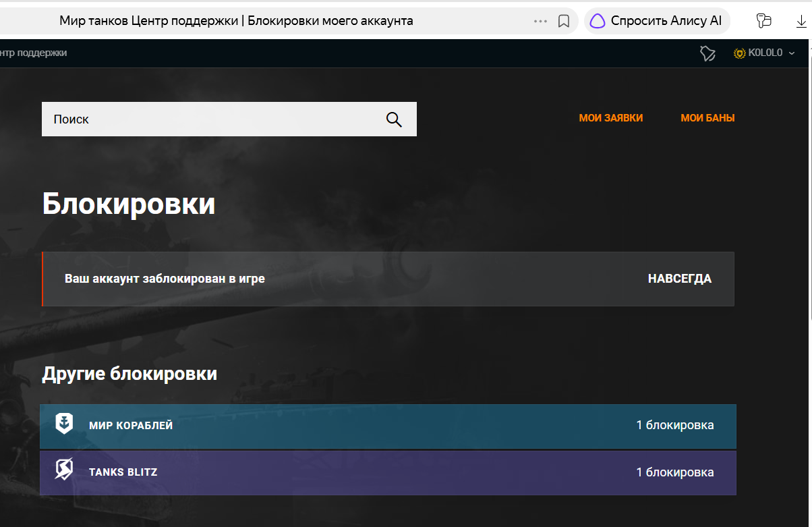Click the Другие блокировки heading

coord(129,373)
